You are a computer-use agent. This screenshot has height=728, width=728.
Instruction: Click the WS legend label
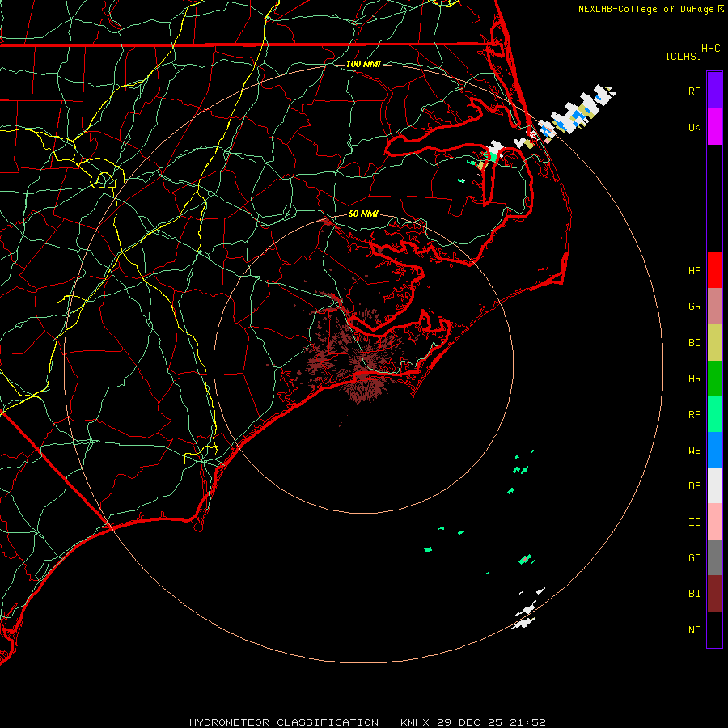pos(694,451)
